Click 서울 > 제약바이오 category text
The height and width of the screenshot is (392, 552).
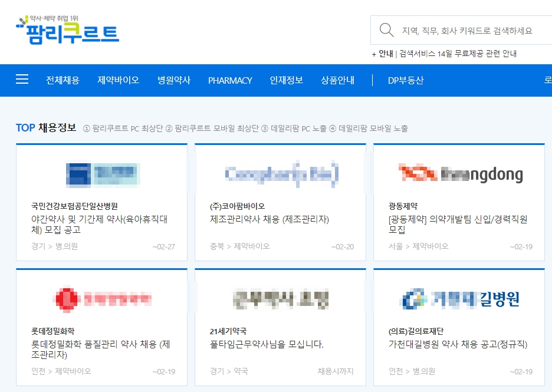419,246
